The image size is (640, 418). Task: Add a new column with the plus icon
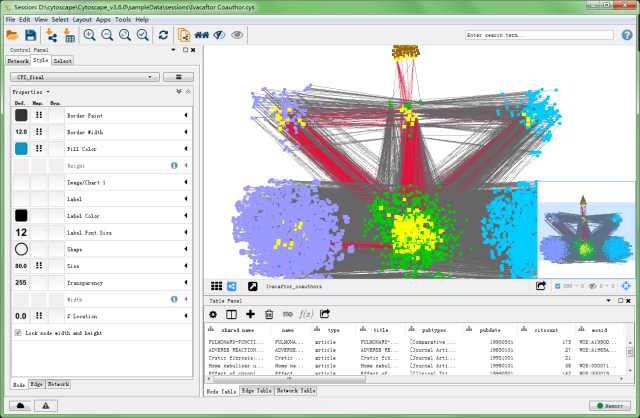pos(251,314)
